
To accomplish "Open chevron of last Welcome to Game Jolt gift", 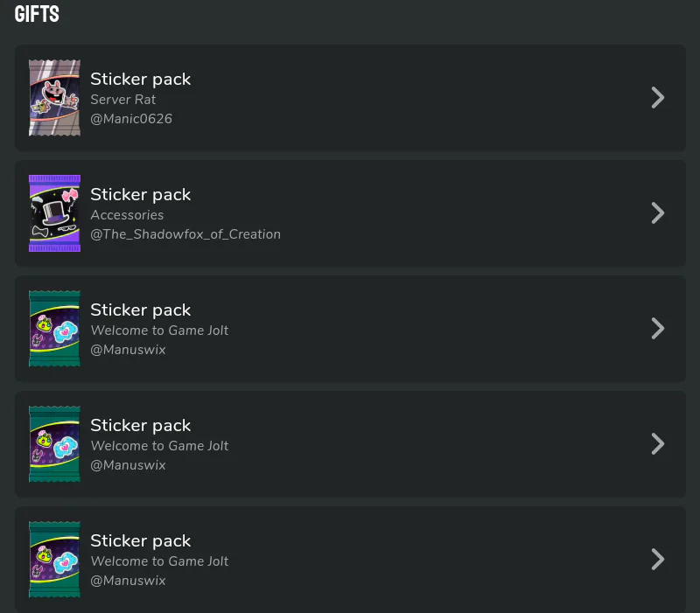I will click(658, 560).
